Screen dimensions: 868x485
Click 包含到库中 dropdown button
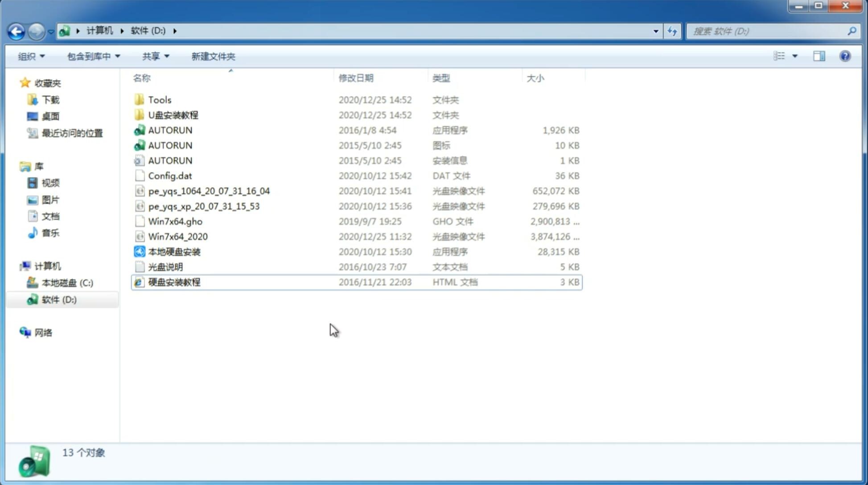click(x=93, y=56)
